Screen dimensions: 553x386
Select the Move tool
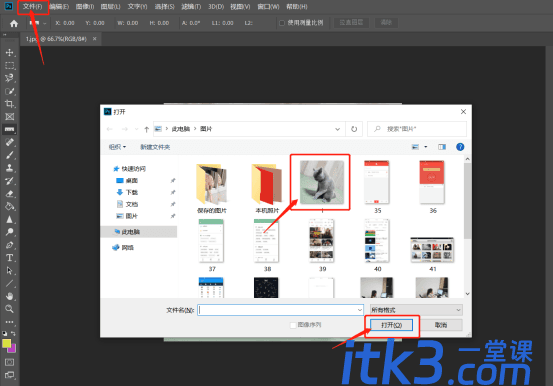[x=10, y=53]
